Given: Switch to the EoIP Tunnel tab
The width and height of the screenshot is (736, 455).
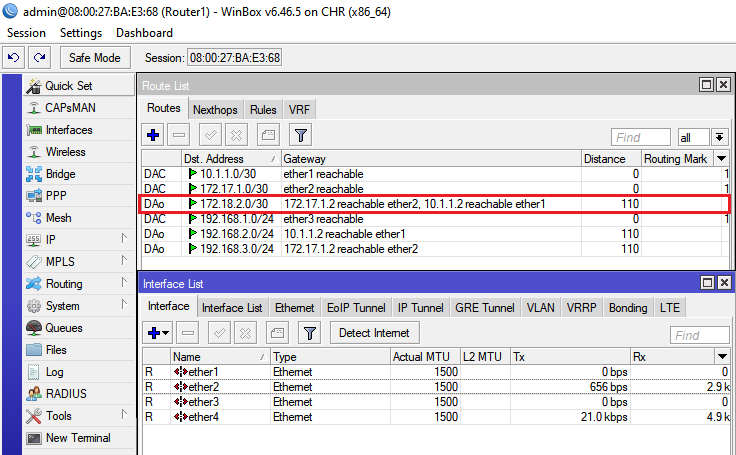Looking at the screenshot, I should [356, 308].
